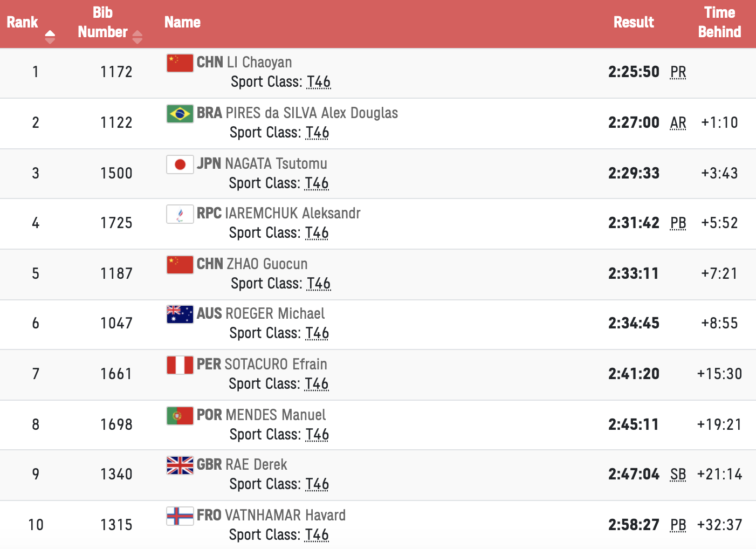Click the Japan flag icon
The height and width of the screenshot is (549, 756).
pyautogui.click(x=180, y=164)
